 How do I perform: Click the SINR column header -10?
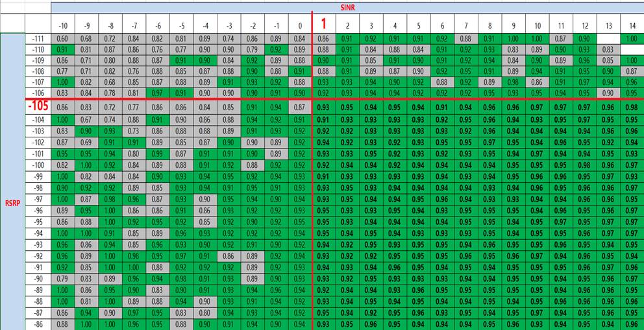click(x=63, y=25)
